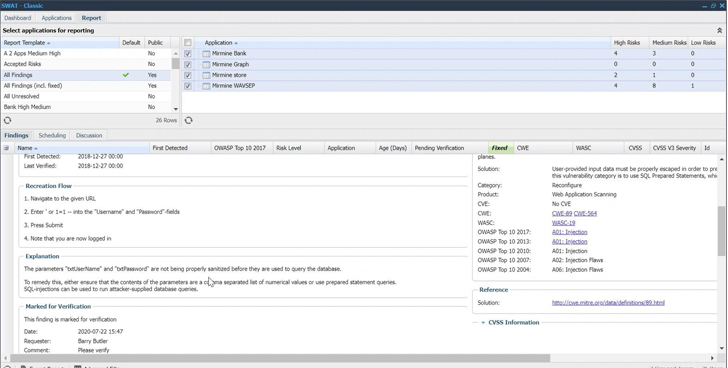Click the OWASP Top 10 2017 column header
This screenshot has width=728, height=368.
[242, 148]
